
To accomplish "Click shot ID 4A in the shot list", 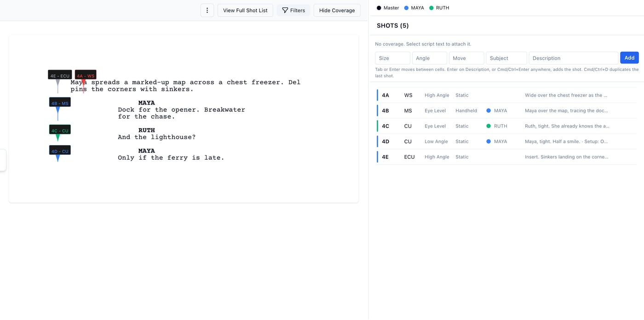I will tap(385, 95).
